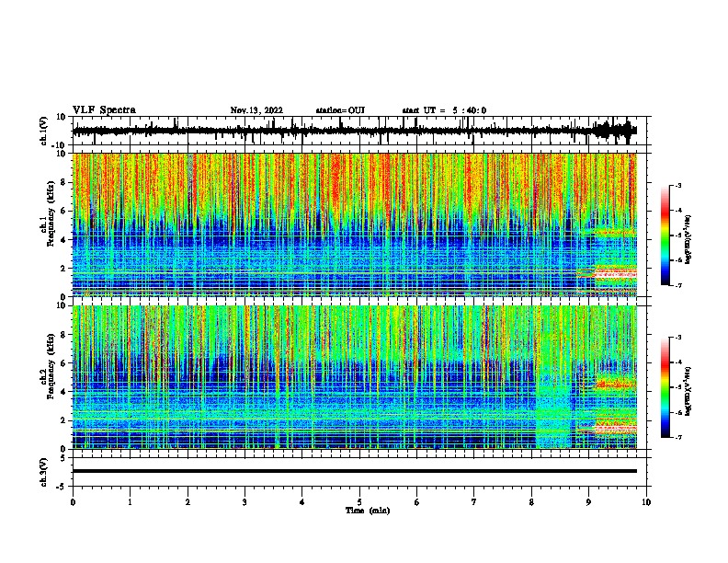Click time axis tick label "9"
Screen dimensions: 728x563
588,502
